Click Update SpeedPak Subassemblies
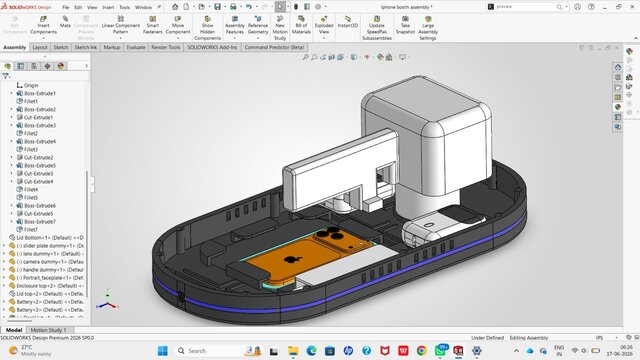Viewport: 640px width, 360px height. tap(377, 28)
